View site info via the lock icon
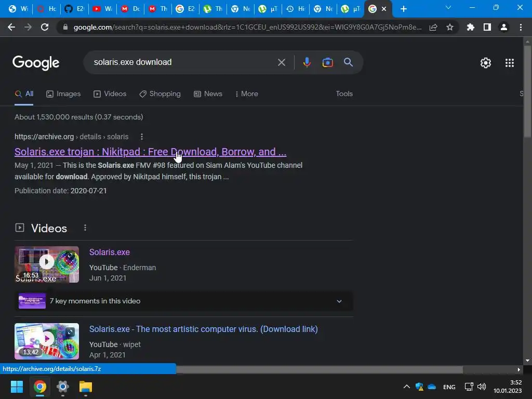 coord(65,27)
